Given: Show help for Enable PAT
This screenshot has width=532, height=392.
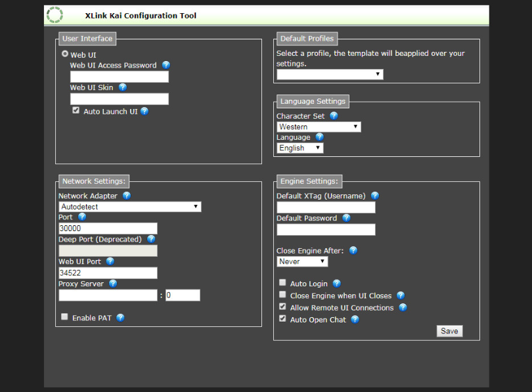Looking at the screenshot, I should 120,318.
